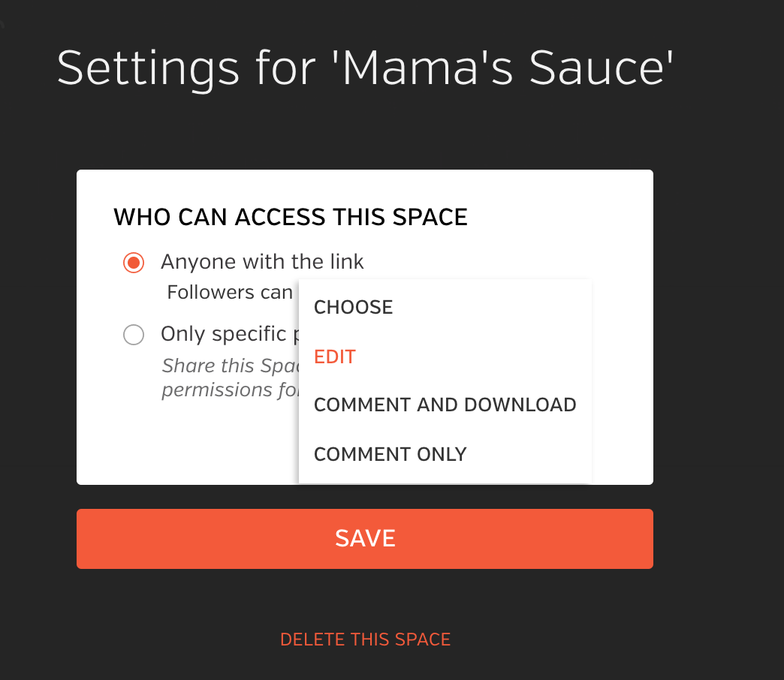Choose the highlighted EDIT permission option
784x680 pixels.
coord(335,357)
